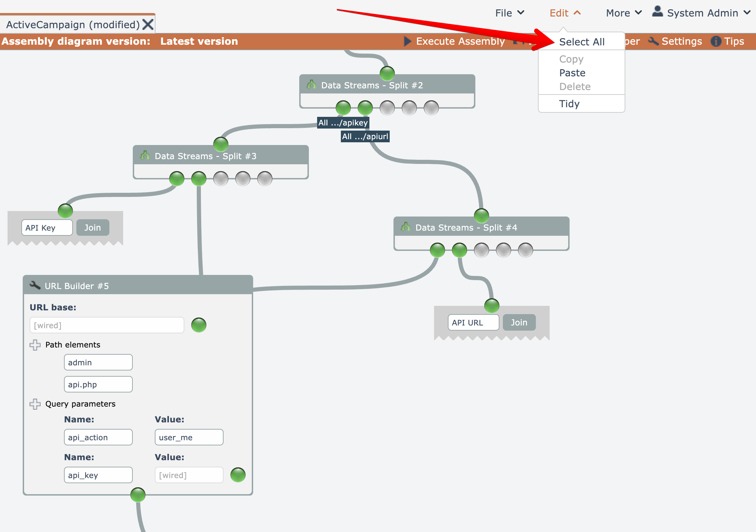The image size is (756, 532).
Task: Click the Execute Assembly play icon
Action: [408, 41]
